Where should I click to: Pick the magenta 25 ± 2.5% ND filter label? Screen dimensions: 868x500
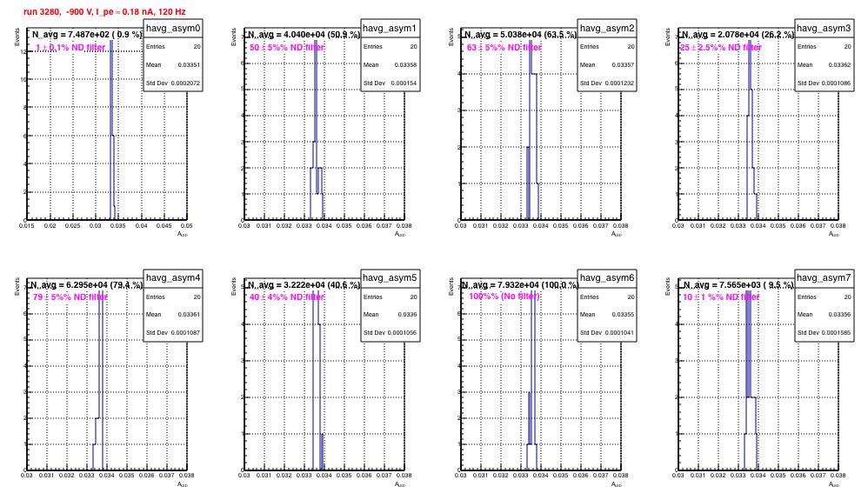(721, 48)
